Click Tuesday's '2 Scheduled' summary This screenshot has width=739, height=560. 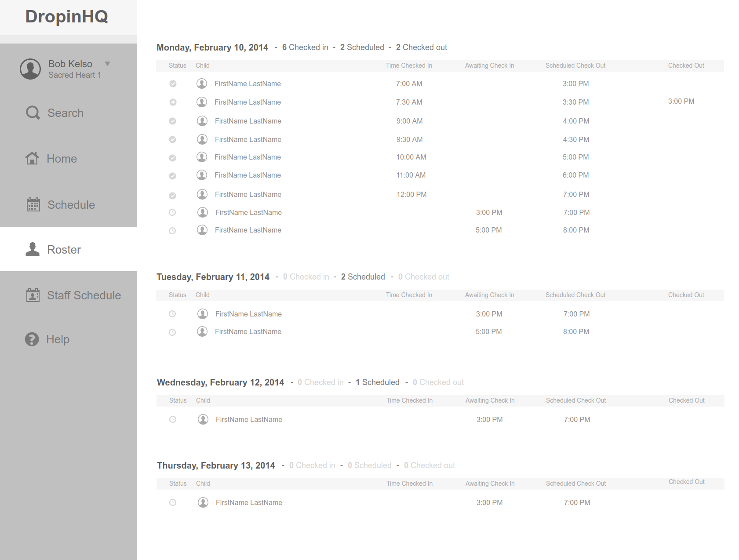tap(363, 277)
